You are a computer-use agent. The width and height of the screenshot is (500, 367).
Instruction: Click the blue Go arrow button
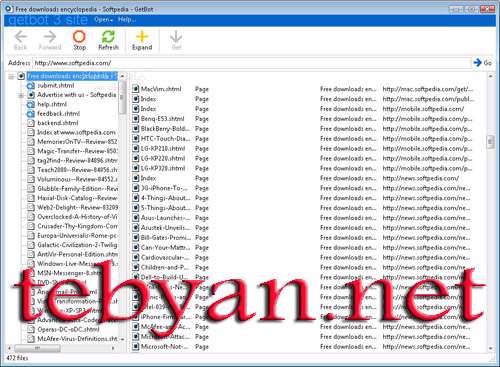point(478,62)
